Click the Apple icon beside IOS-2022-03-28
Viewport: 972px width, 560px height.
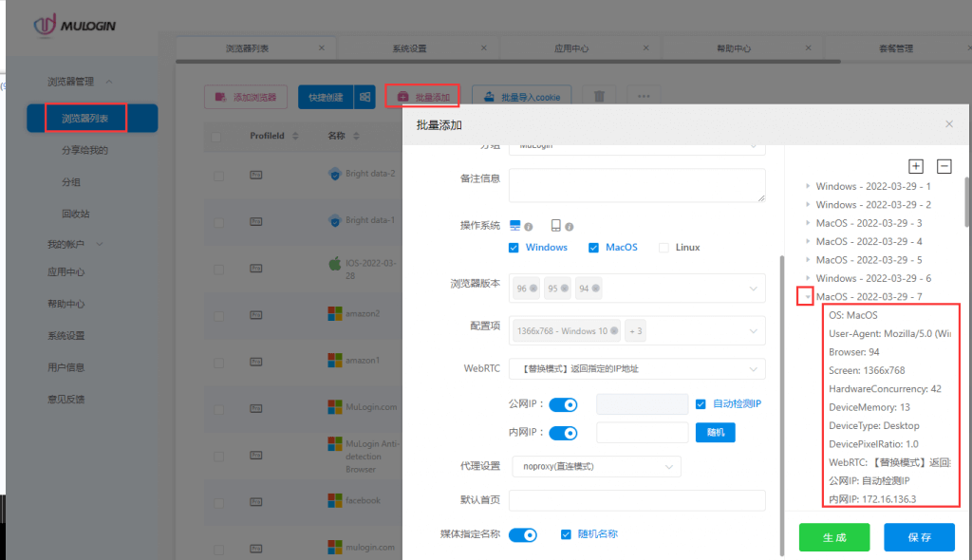coord(335,264)
